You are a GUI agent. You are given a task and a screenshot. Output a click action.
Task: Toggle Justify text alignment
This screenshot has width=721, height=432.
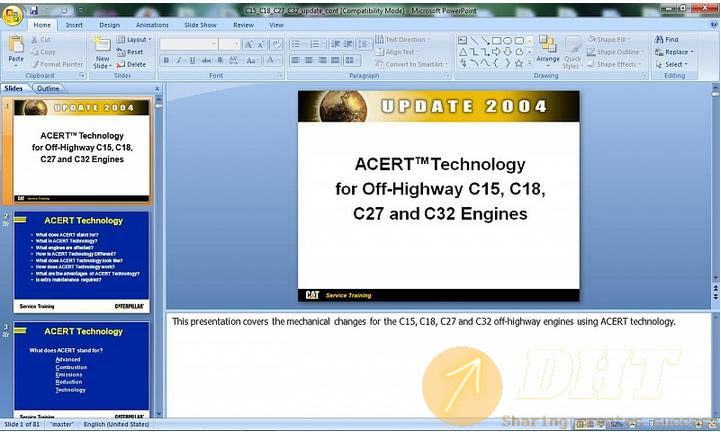pos(336,60)
